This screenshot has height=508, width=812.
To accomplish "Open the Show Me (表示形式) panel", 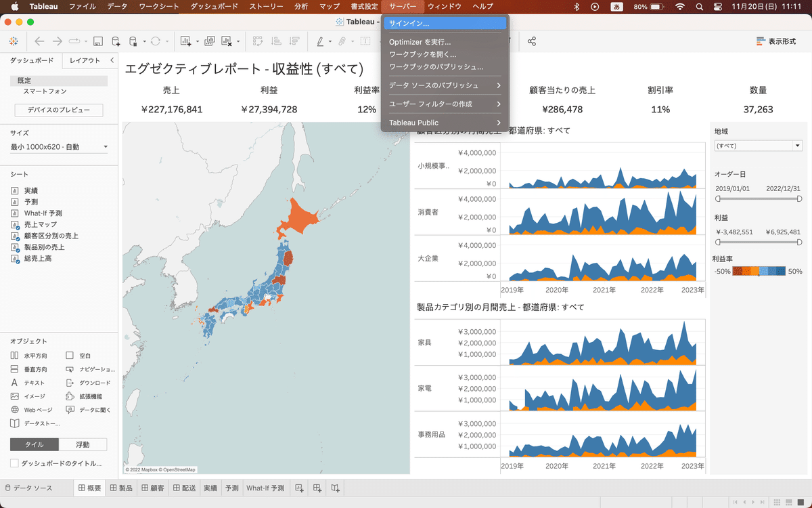I will click(776, 41).
